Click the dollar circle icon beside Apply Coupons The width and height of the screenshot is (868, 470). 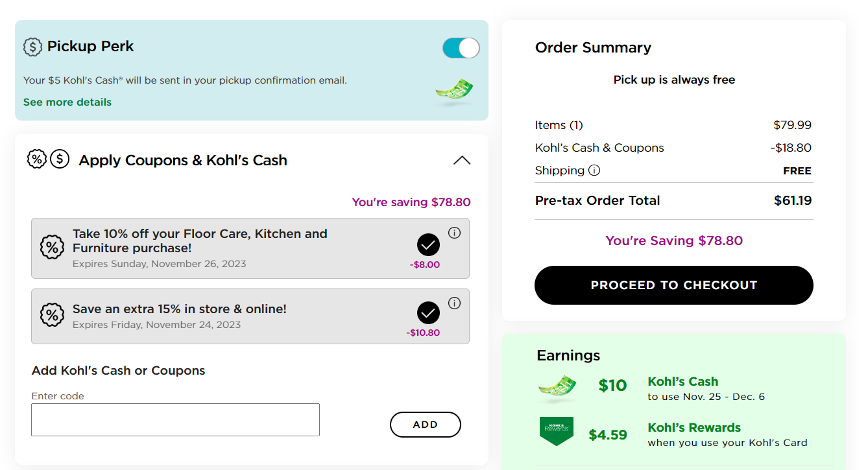[60, 159]
